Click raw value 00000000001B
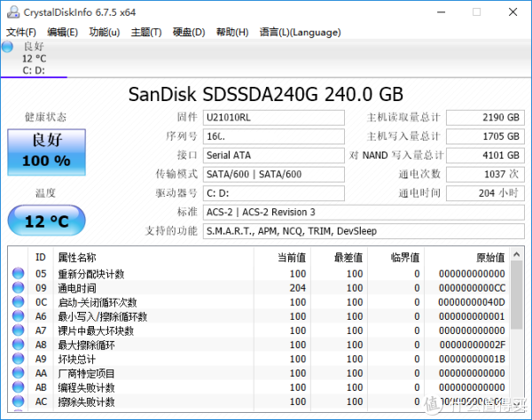532x420 pixels. click(x=472, y=360)
